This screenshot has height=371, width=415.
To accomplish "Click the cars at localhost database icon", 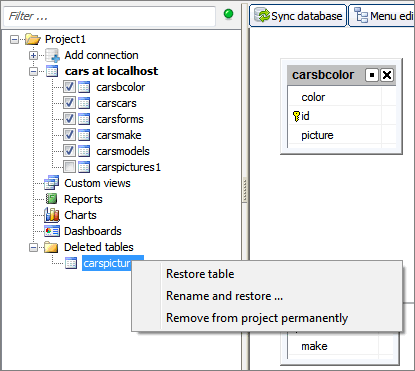I will [x=52, y=71].
